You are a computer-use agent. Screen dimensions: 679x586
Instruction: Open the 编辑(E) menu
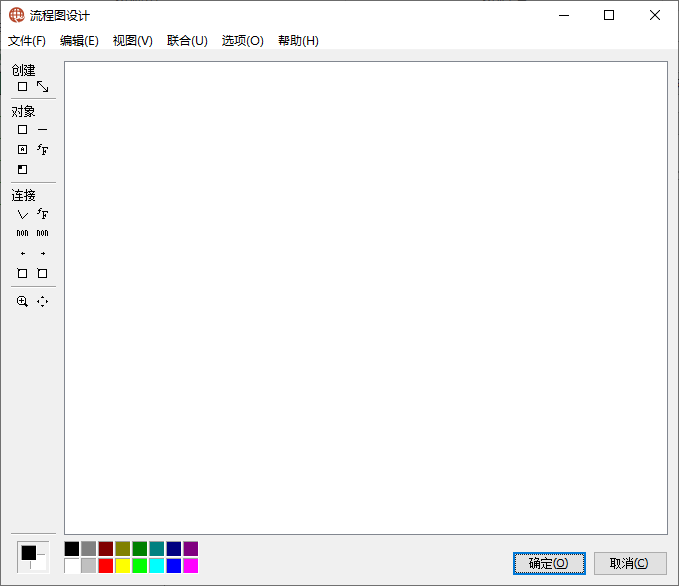[79, 41]
